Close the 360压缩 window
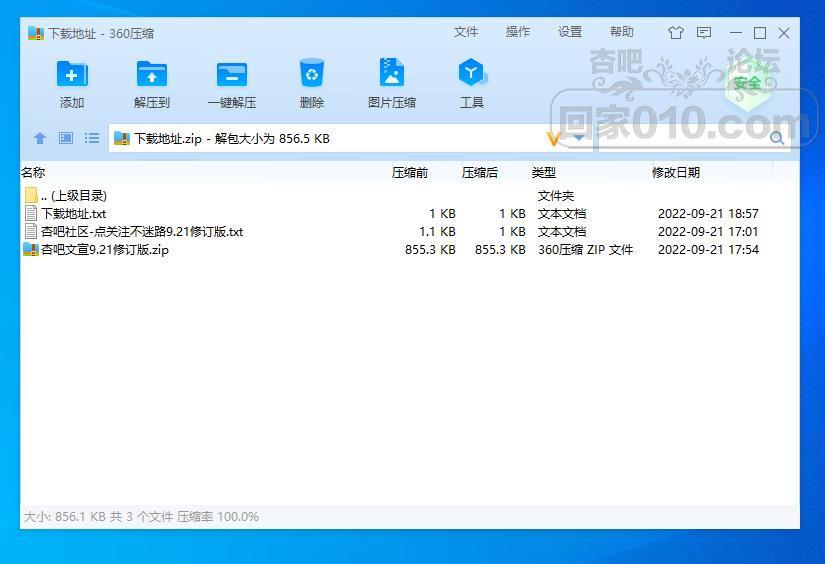This screenshot has height=564, width=825. pyautogui.click(x=784, y=33)
